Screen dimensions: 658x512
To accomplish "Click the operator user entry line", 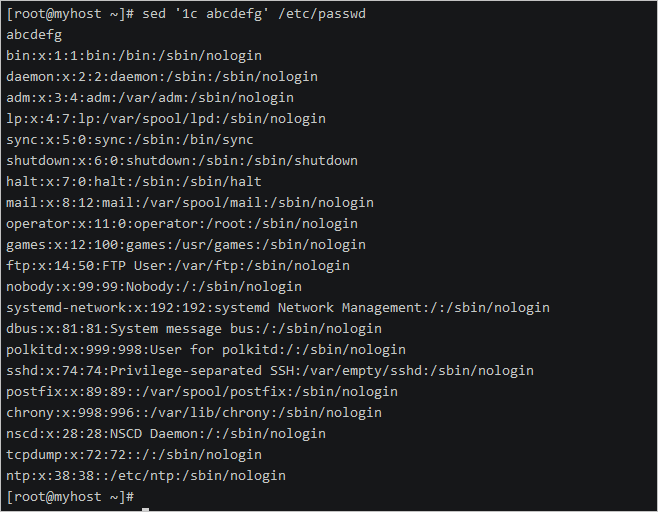I will pyautogui.click(x=181, y=224).
